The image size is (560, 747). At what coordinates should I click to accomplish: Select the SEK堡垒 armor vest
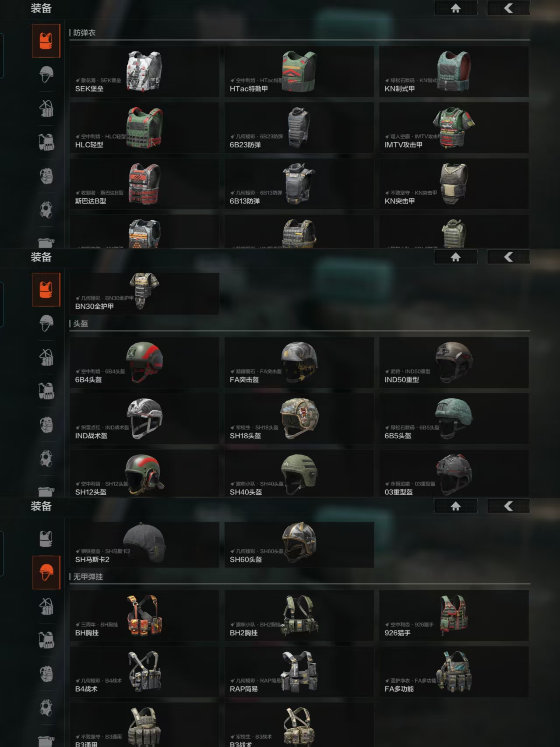[144, 72]
